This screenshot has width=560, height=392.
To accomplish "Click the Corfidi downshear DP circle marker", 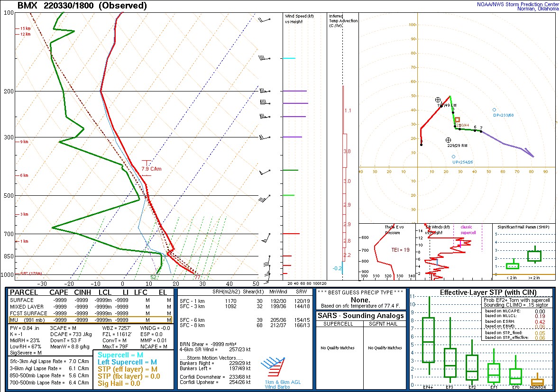I will (494, 110).
